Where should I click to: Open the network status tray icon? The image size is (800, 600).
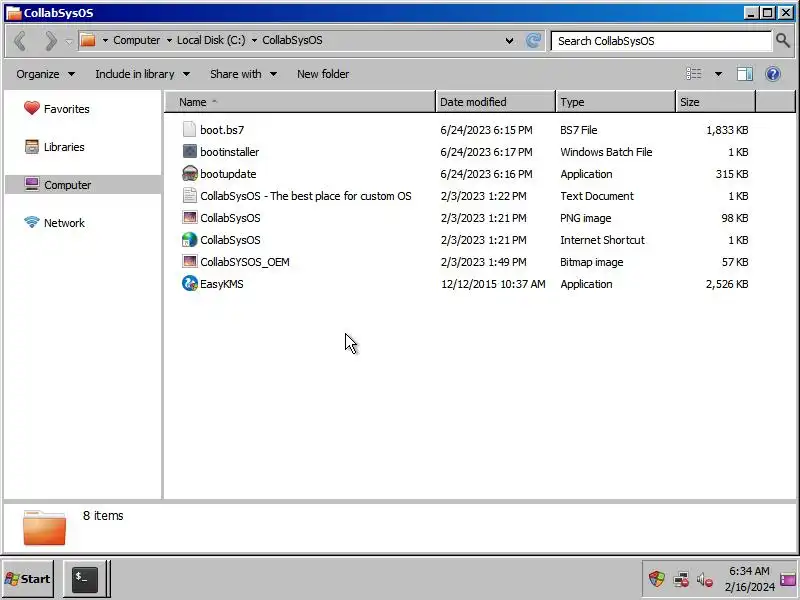[681, 580]
